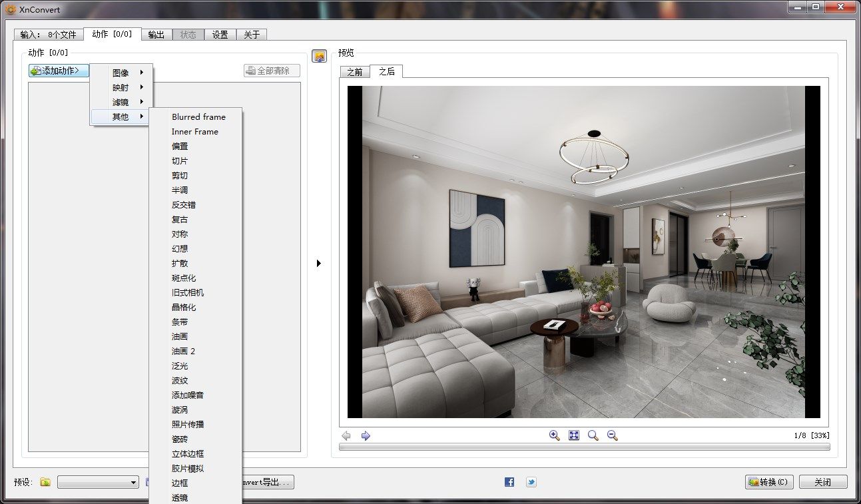Open the Facebook share icon

pyautogui.click(x=509, y=482)
